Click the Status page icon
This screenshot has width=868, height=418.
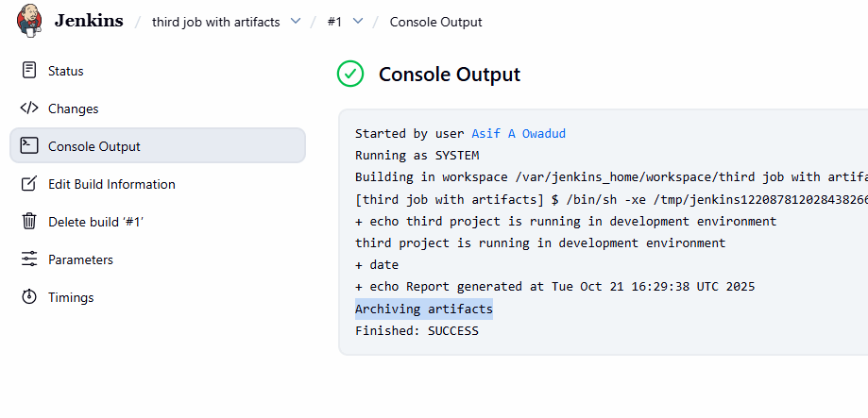tap(29, 71)
